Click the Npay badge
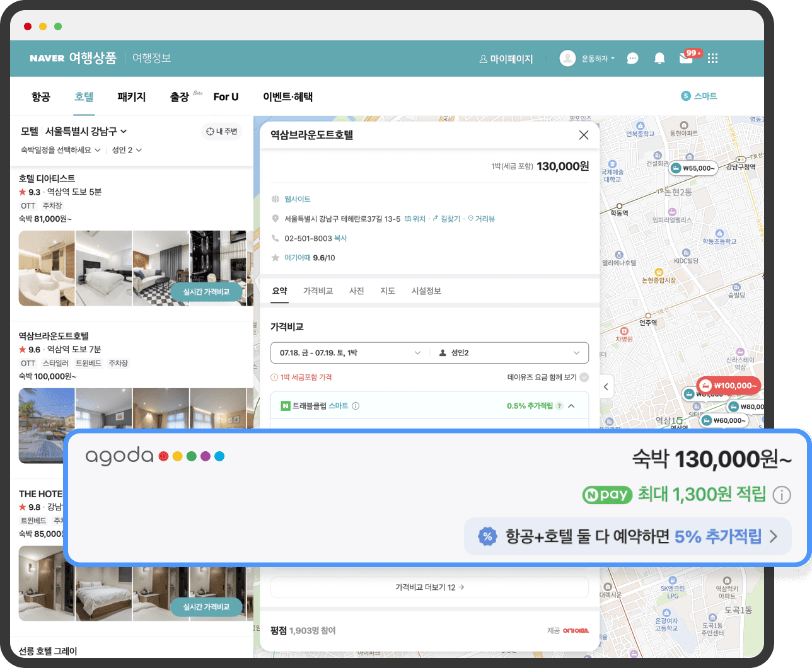The width and height of the screenshot is (812, 668). 606,495
